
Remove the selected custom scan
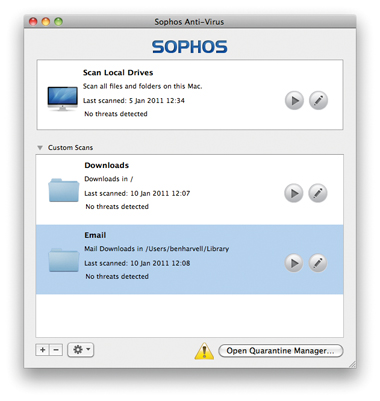(56, 350)
